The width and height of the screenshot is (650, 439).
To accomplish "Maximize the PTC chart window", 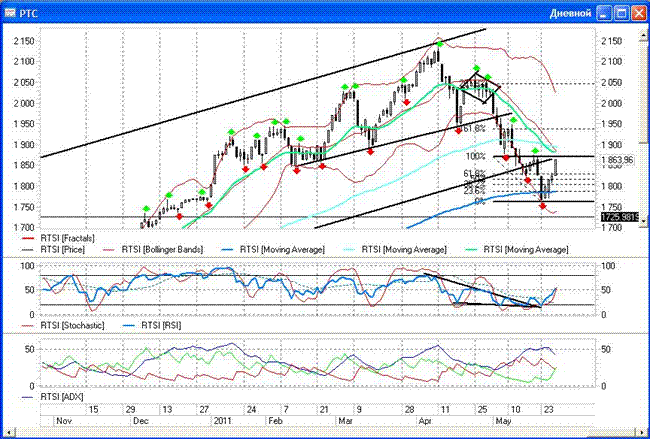I will (620, 13).
